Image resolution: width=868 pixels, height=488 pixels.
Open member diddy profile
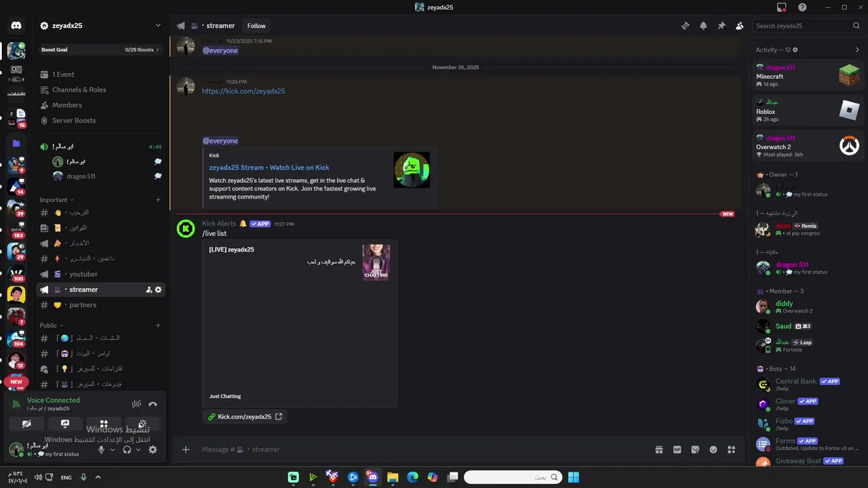(808, 307)
